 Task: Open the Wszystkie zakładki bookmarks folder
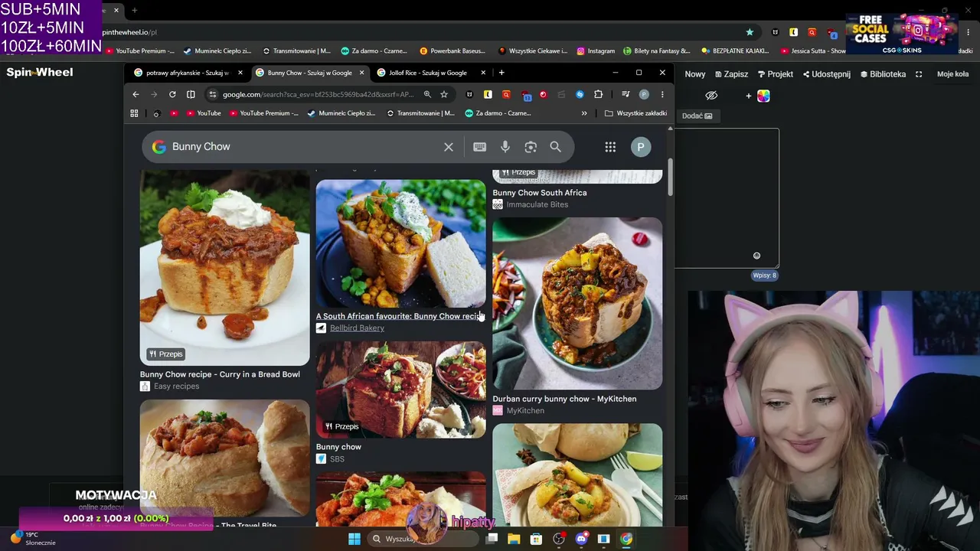pyautogui.click(x=635, y=113)
